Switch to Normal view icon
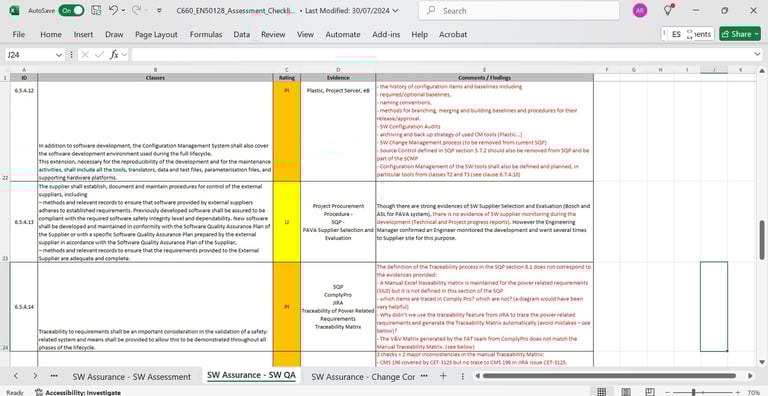 pyautogui.click(x=602, y=392)
